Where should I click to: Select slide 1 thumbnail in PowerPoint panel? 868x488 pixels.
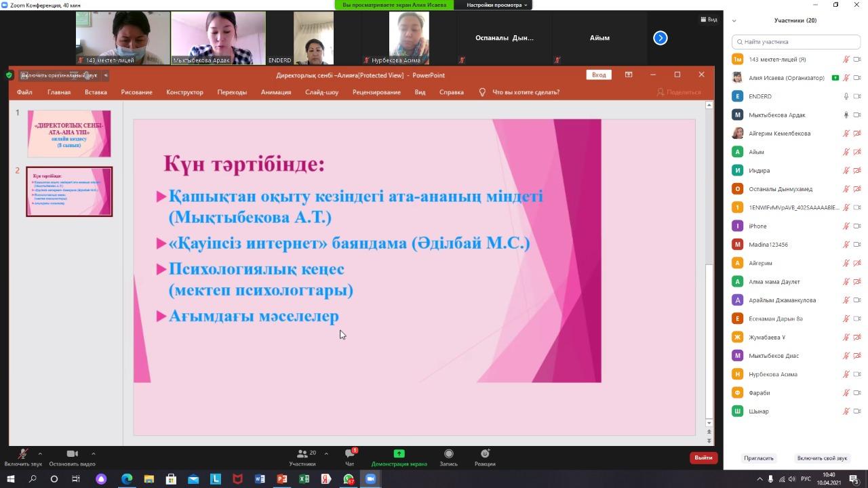69,134
